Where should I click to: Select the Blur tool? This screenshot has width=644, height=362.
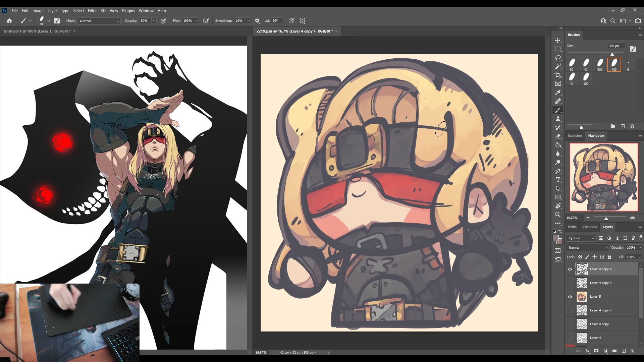[x=558, y=154]
